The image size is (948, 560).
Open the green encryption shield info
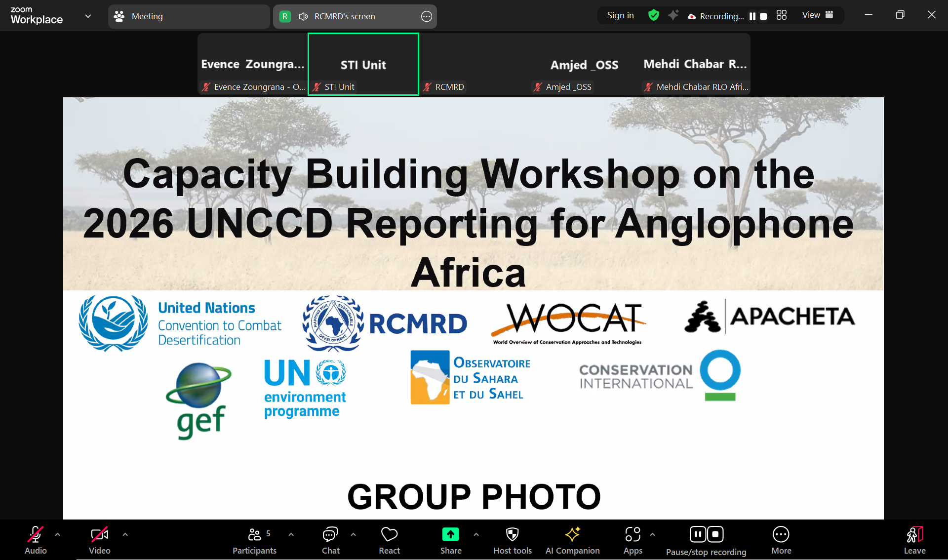[654, 15]
